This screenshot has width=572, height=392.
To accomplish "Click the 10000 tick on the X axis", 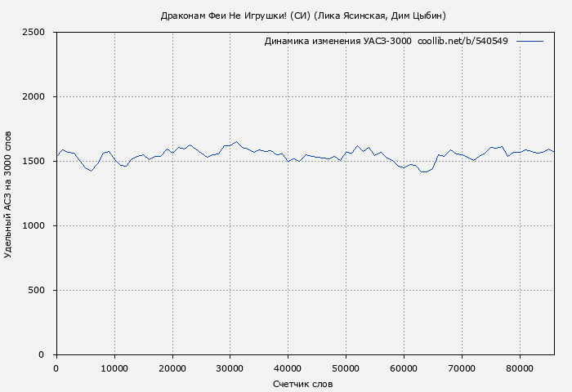I will pos(114,367).
